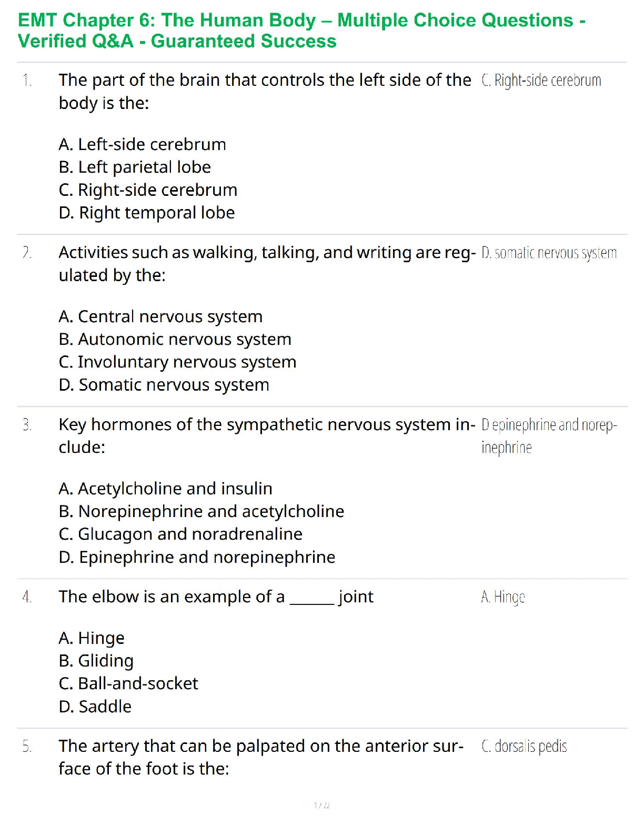Click the green EMT Chapter 6 title heading
The image size is (644, 834).
click(x=301, y=31)
